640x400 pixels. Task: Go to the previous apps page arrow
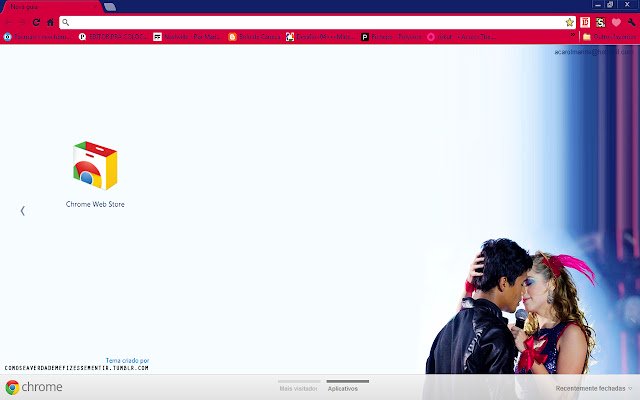click(23, 211)
